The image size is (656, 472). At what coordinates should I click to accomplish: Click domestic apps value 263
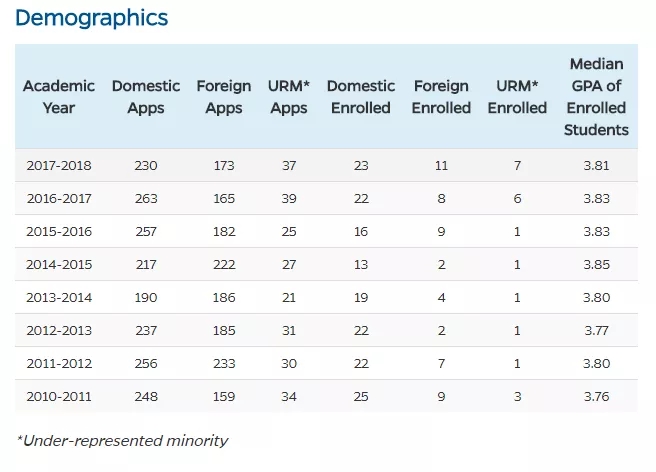point(146,198)
